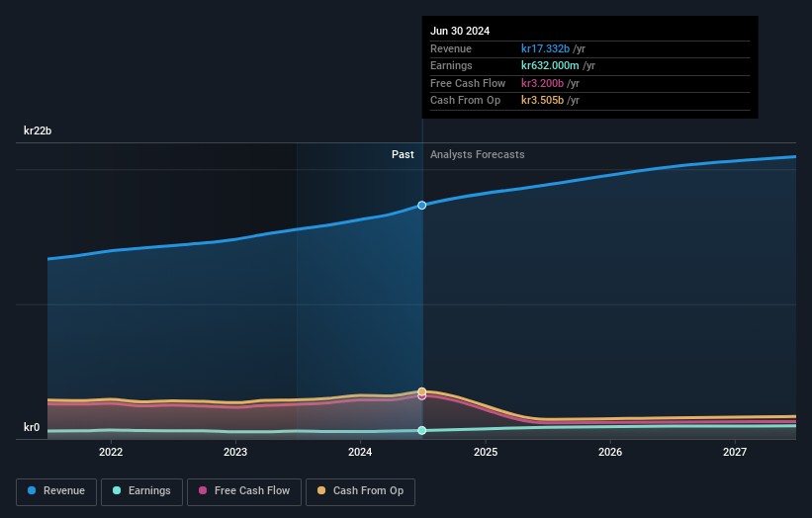This screenshot has height=518, width=812.
Task: Click the kr3.200b free cash flow value
Action: pyautogui.click(x=542, y=83)
